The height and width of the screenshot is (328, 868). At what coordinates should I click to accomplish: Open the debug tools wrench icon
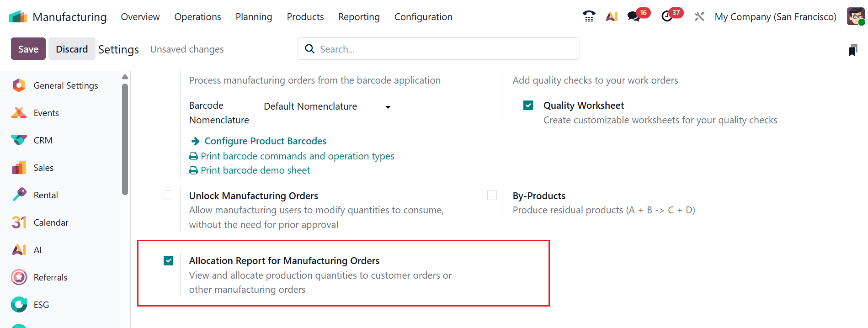pyautogui.click(x=699, y=16)
